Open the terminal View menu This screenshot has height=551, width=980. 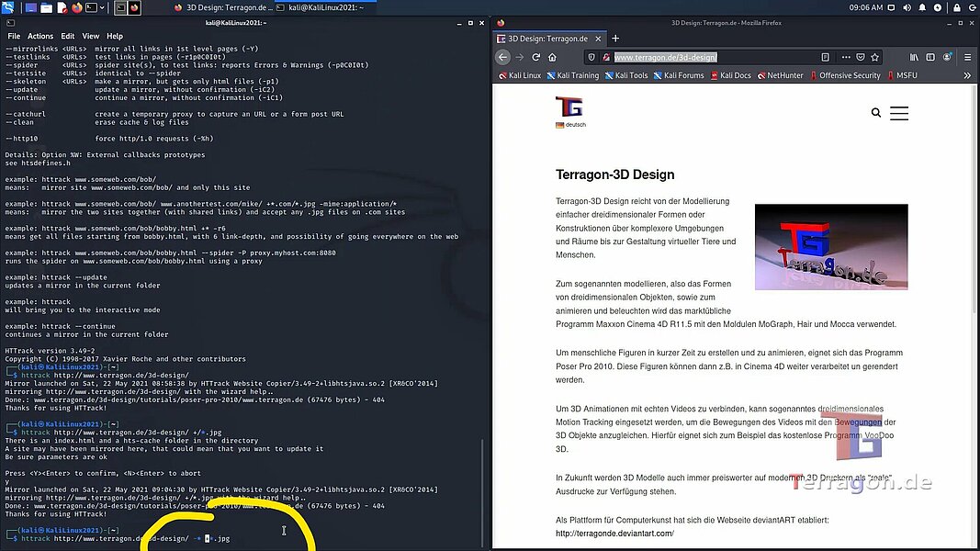point(91,36)
